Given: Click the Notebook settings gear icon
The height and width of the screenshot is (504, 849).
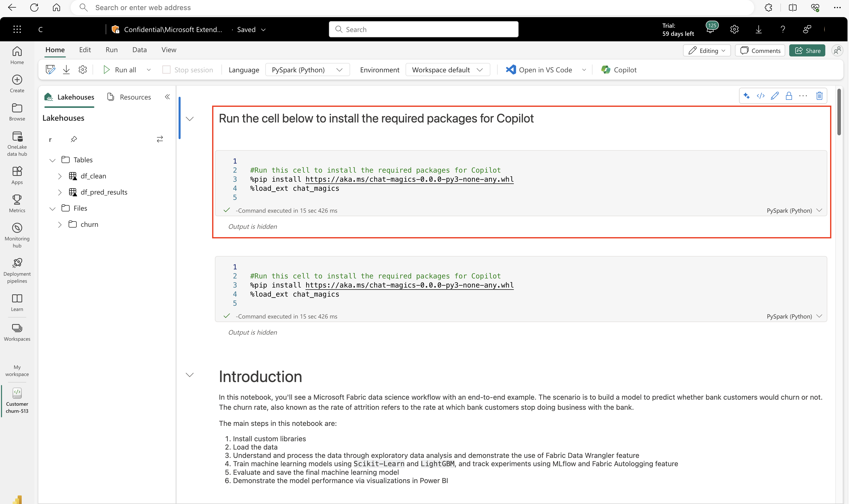Looking at the screenshot, I should point(83,70).
